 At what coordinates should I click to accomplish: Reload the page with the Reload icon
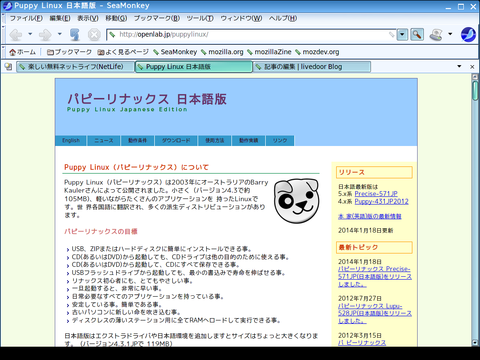click(x=75, y=34)
